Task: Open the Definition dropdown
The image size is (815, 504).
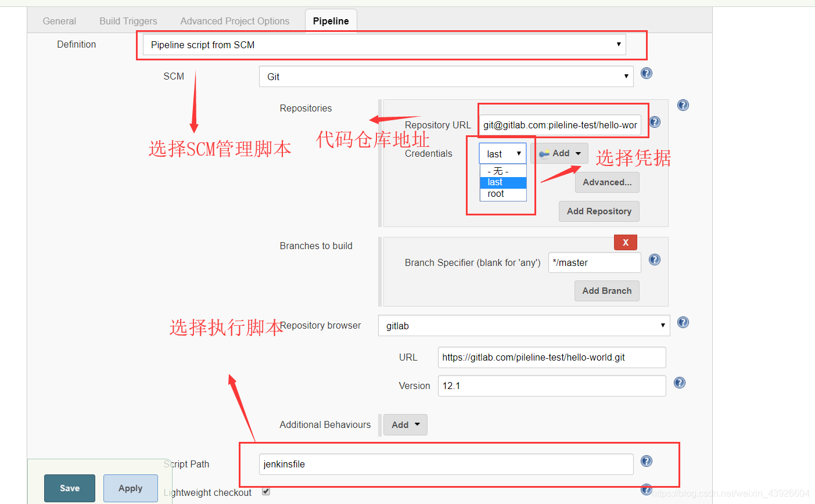Action: (x=385, y=45)
